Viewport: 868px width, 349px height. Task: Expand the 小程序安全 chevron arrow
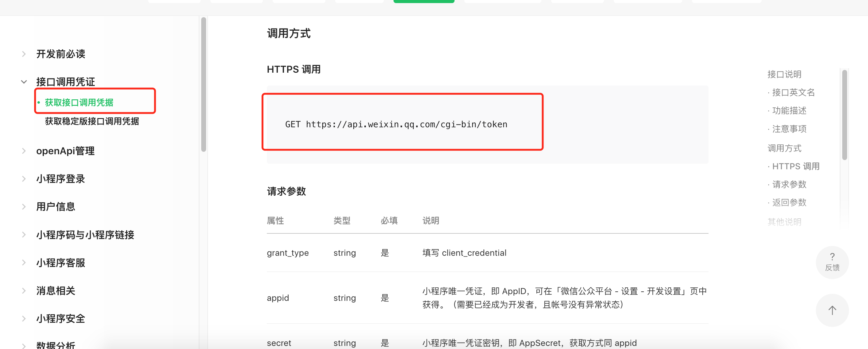(24, 318)
